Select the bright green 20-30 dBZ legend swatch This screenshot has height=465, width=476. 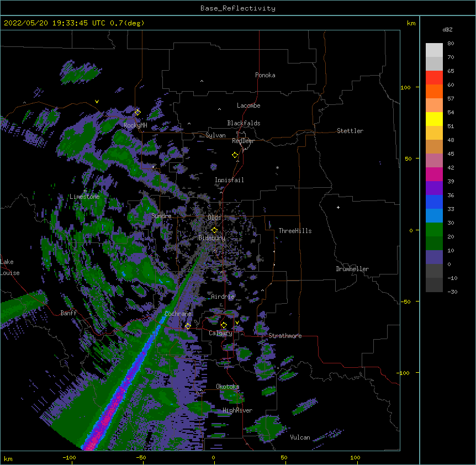434,230
